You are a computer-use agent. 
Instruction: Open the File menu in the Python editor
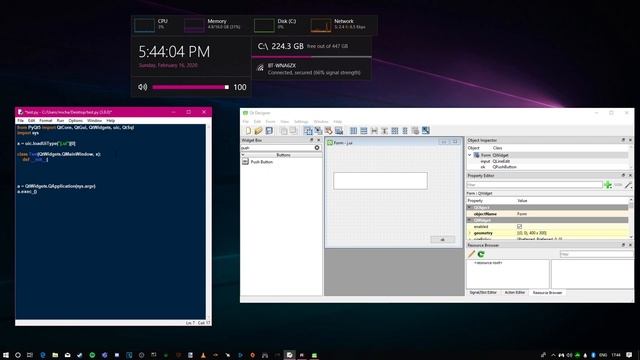[20, 121]
